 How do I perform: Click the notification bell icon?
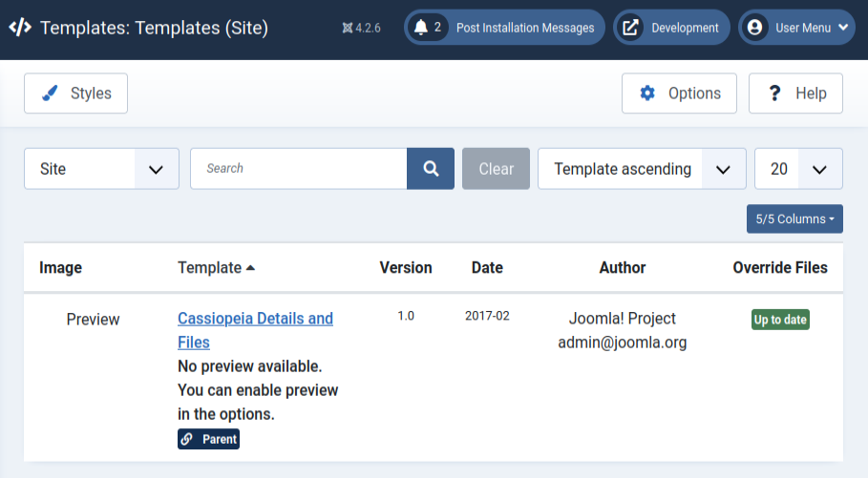click(421, 28)
